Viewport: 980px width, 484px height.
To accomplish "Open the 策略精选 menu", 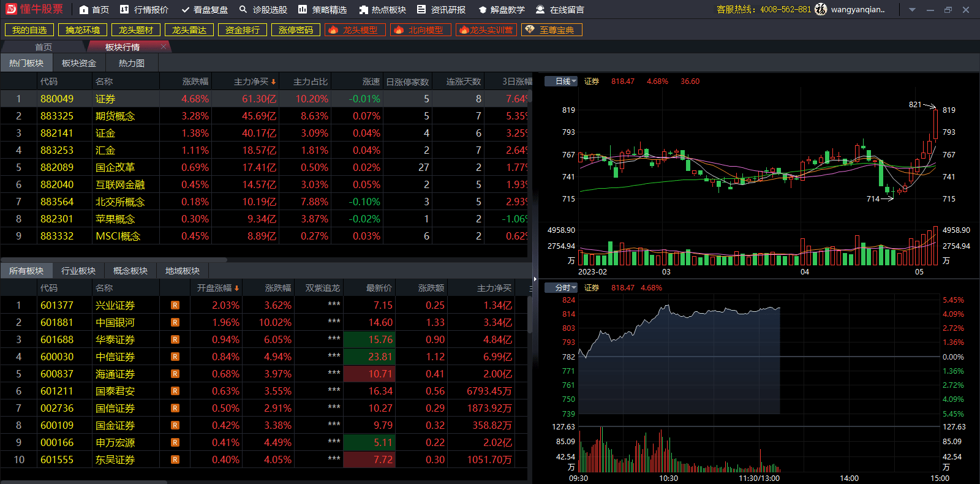I will click(322, 10).
